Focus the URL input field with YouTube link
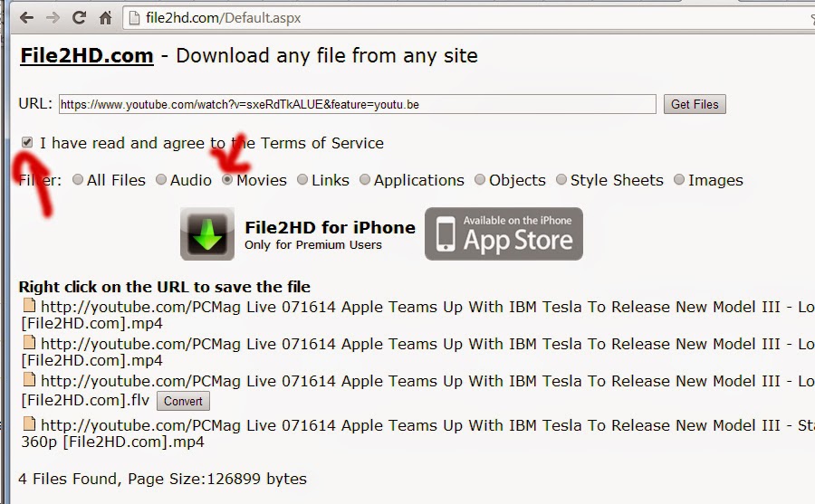 357,104
